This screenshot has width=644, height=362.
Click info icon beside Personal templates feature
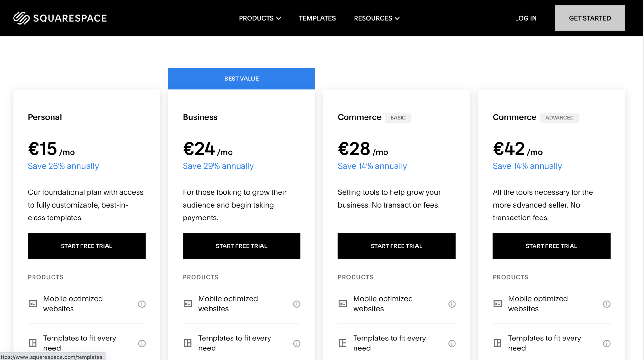pyautogui.click(x=142, y=343)
